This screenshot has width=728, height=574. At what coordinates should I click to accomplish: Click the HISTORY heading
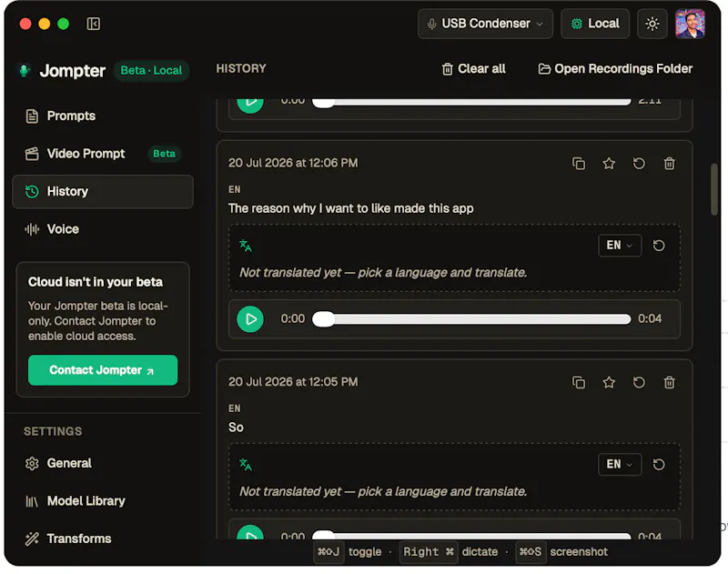[241, 68]
